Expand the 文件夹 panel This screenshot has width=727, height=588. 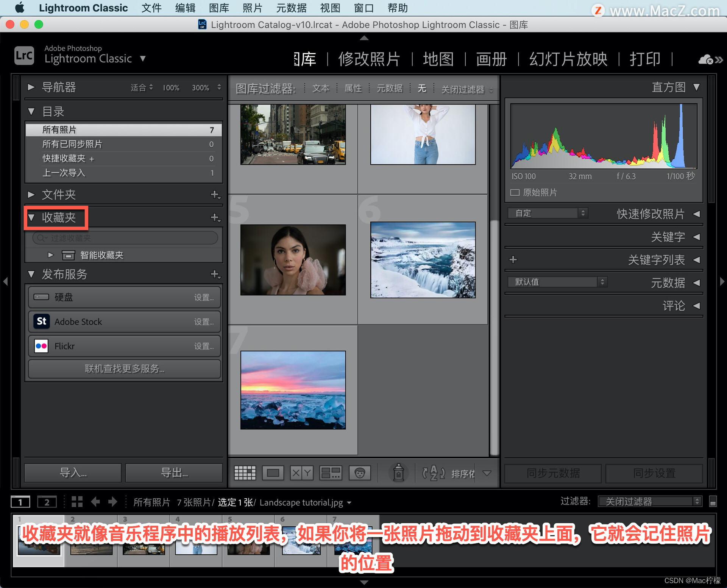pyautogui.click(x=31, y=194)
